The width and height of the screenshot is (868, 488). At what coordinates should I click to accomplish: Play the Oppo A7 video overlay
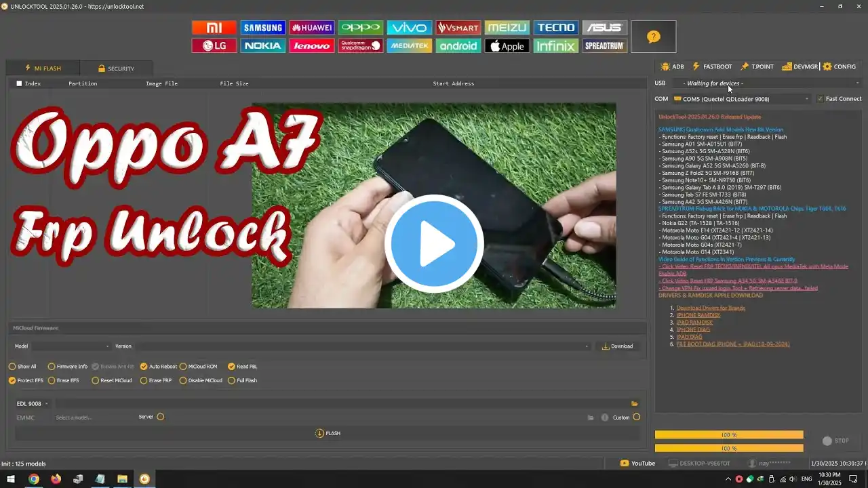[x=434, y=244]
